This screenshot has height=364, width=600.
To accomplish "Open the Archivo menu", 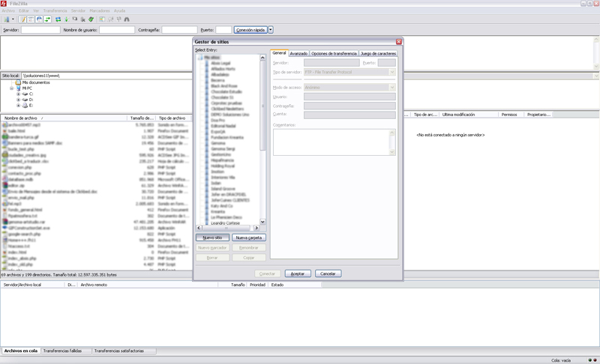I will pyautogui.click(x=8, y=10).
